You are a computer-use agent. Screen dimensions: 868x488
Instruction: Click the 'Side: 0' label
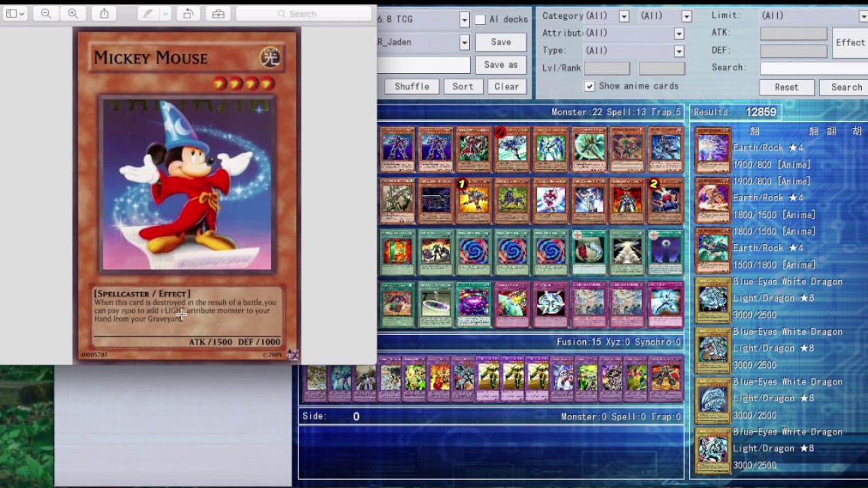[x=332, y=416]
